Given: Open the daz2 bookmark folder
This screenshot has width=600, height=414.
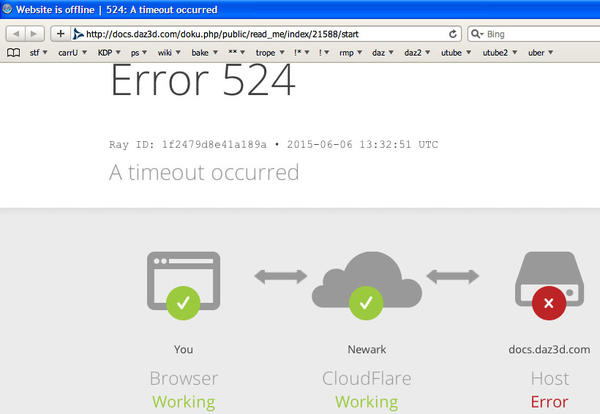Looking at the screenshot, I should (417, 52).
